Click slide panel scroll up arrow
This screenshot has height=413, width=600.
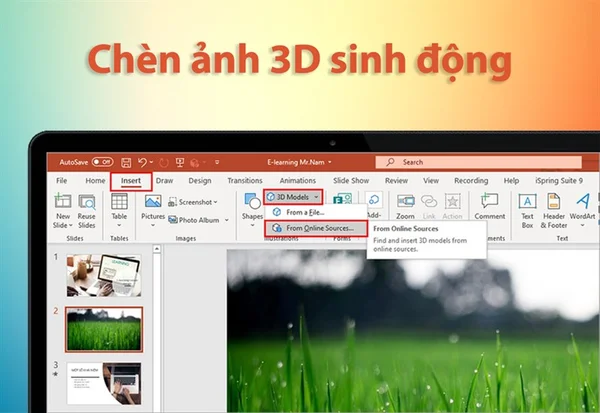[157, 249]
